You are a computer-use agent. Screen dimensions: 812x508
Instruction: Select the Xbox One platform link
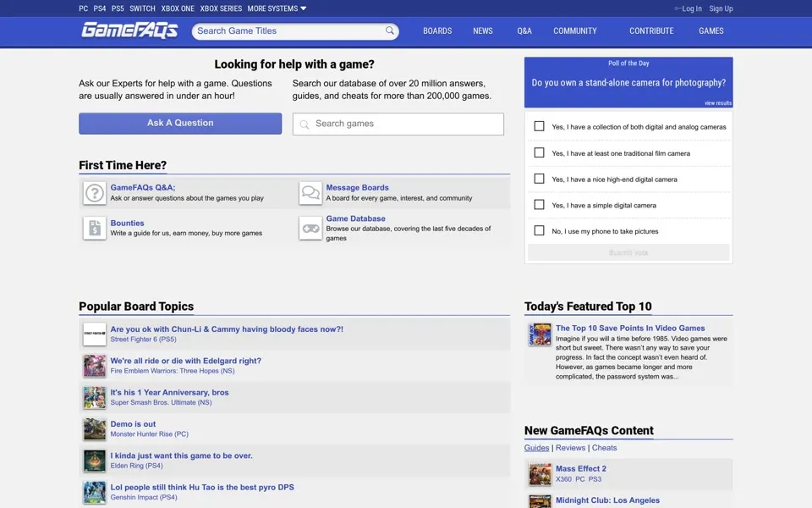pyautogui.click(x=178, y=8)
